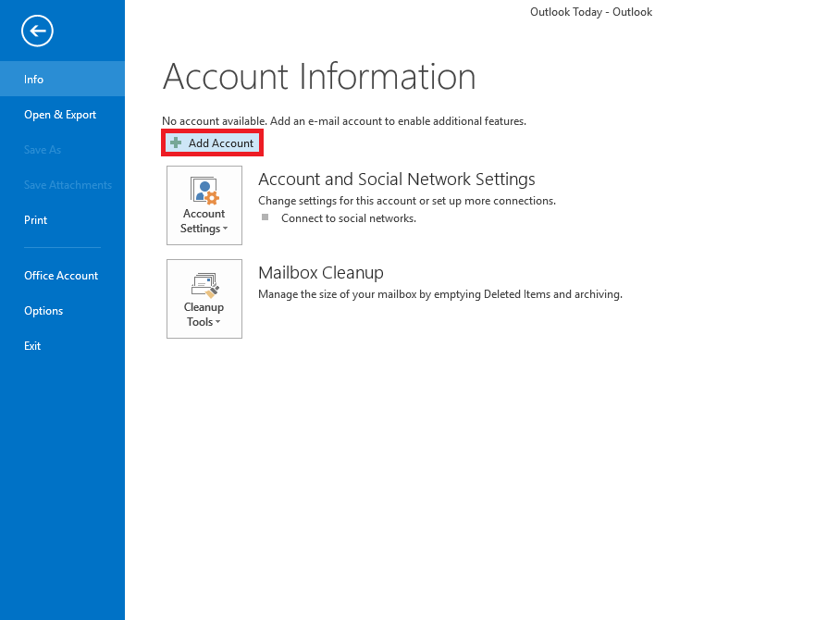Open the Open & Export page
The height and width of the screenshot is (620, 840).
click(x=62, y=114)
